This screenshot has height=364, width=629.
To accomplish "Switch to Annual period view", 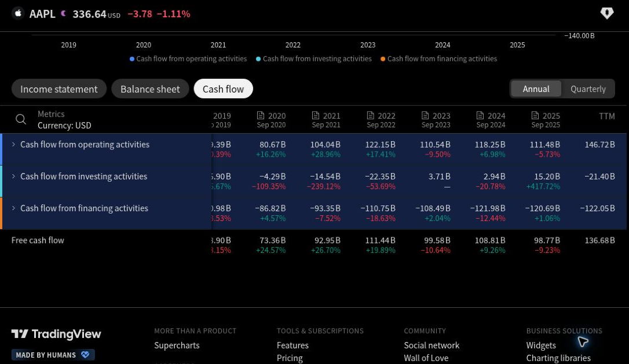I will (x=536, y=89).
